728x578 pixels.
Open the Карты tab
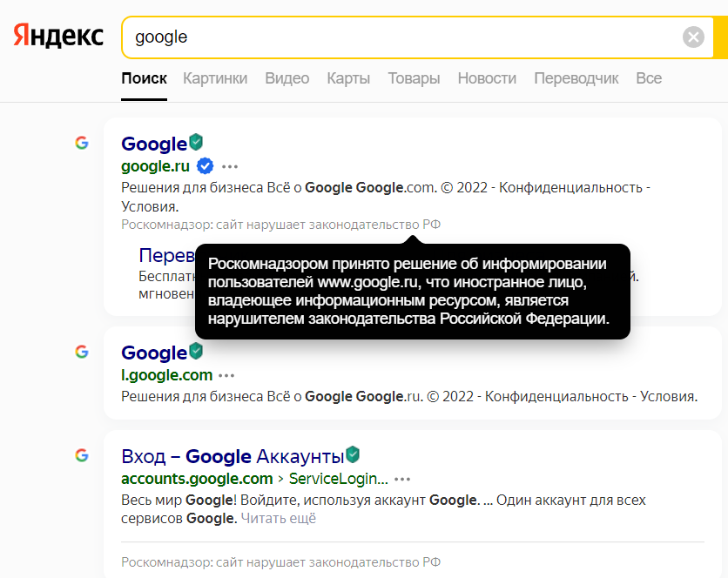(x=348, y=78)
